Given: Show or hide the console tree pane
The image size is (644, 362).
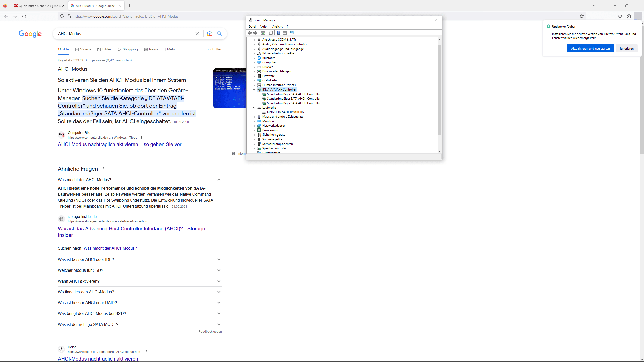Looking at the screenshot, I should coord(263,33).
